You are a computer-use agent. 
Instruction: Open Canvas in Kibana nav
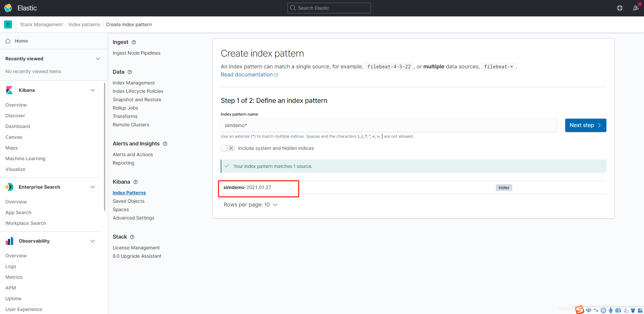pos(14,137)
